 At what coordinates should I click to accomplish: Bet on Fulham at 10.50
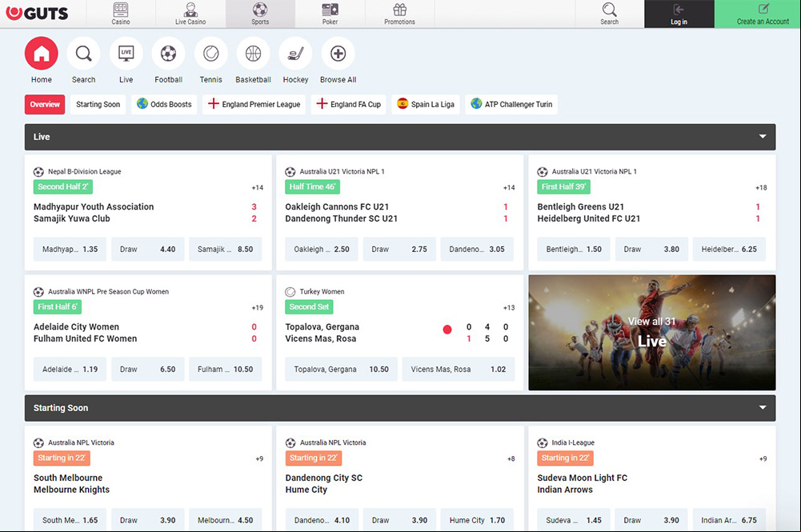(x=226, y=369)
